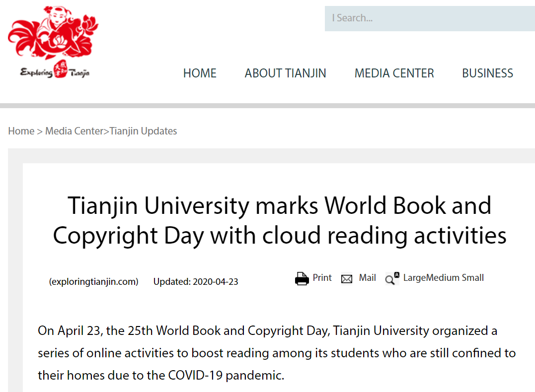The height and width of the screenshot is (392, 535).
Task: Click the Exploring Tianjin red logo
Action: [x=53, y=42]
